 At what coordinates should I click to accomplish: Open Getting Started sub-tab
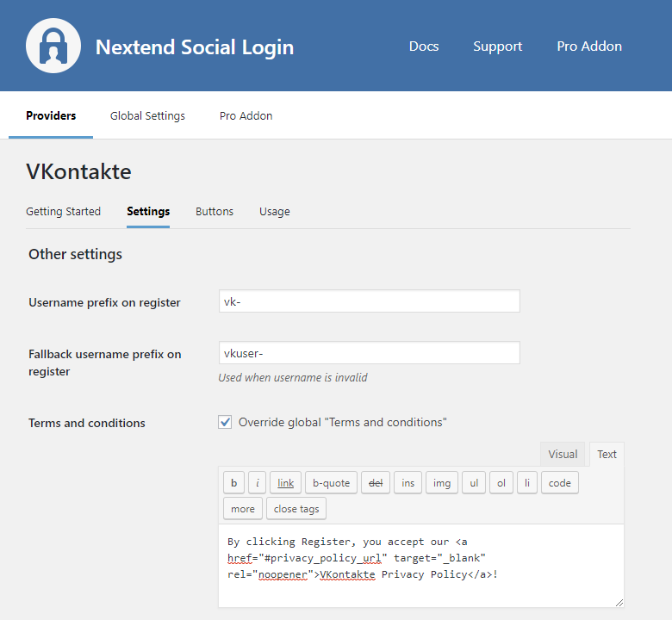(63, 211)
